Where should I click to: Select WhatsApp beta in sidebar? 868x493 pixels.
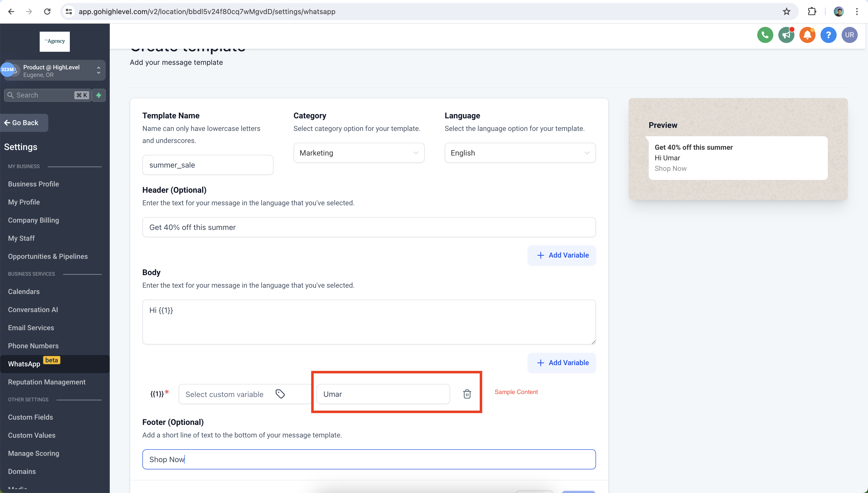[x=55, y=364]
